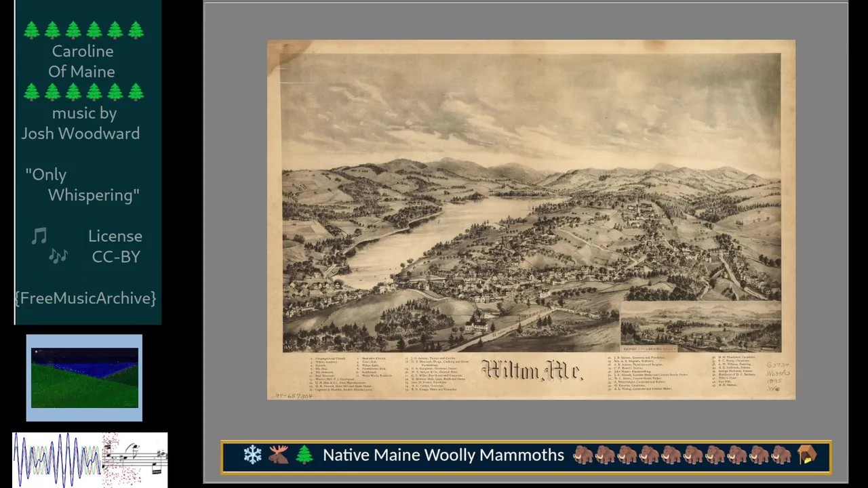Click the handwritten "G3734" call number

click(x=778, y=365)
